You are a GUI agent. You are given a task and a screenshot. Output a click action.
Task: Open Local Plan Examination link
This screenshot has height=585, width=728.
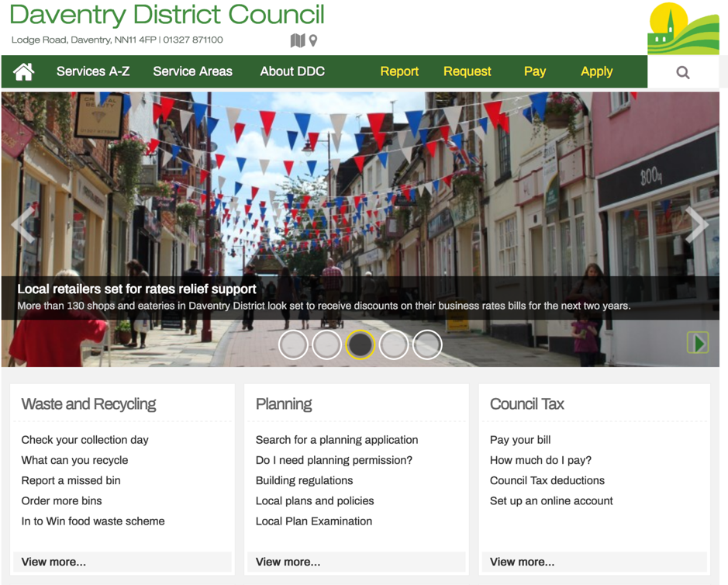coord(314,521)
